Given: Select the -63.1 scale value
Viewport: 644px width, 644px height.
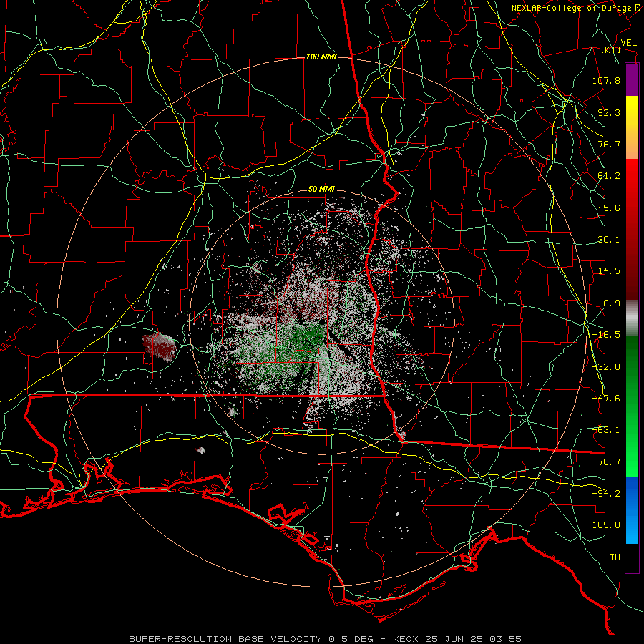Looking at the screenshot, I should coord(606,430).
